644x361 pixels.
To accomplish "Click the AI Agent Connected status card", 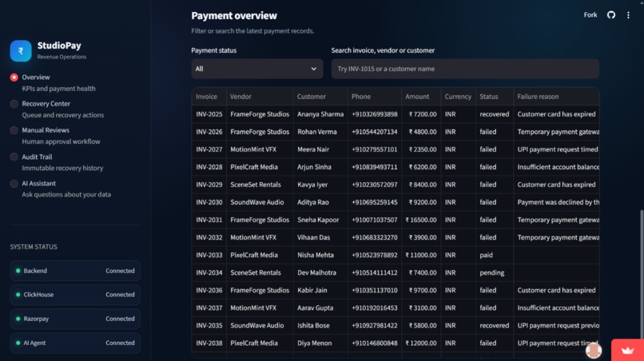I will pyautogui.click(x=75, y=343).
